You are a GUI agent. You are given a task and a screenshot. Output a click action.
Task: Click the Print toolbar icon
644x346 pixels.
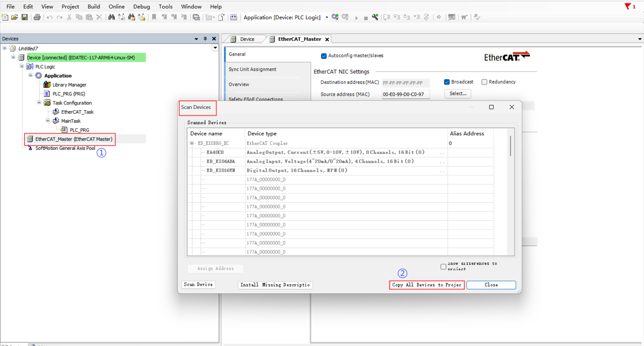tap(37, 17)
